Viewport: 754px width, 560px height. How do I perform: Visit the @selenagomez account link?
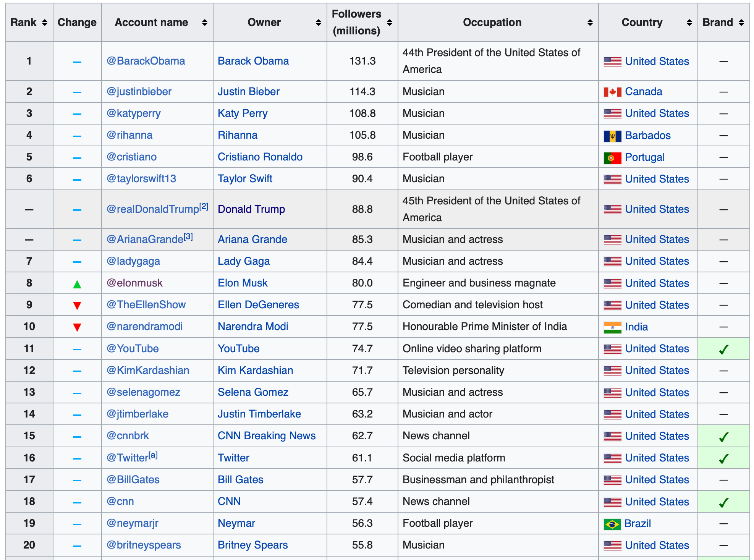[x=143, y=392]
